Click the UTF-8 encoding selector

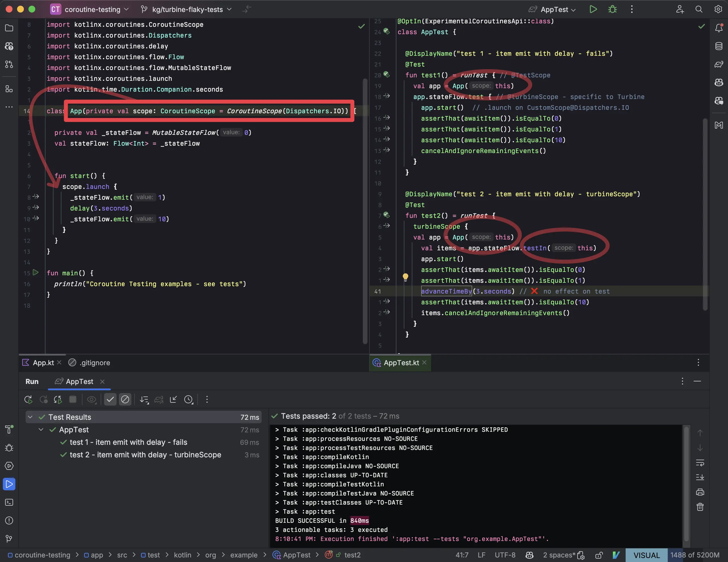(x=505, y=555)
